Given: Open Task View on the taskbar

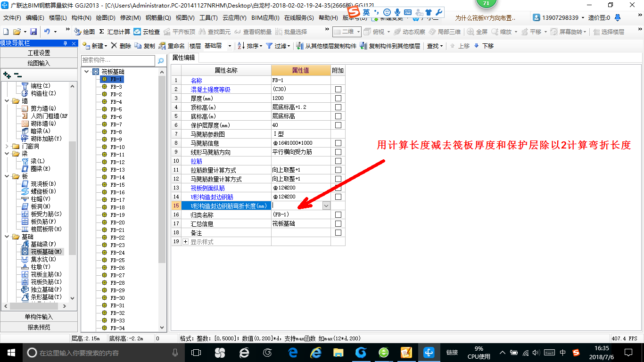Looking at the screenshot, I should [196, 353].
